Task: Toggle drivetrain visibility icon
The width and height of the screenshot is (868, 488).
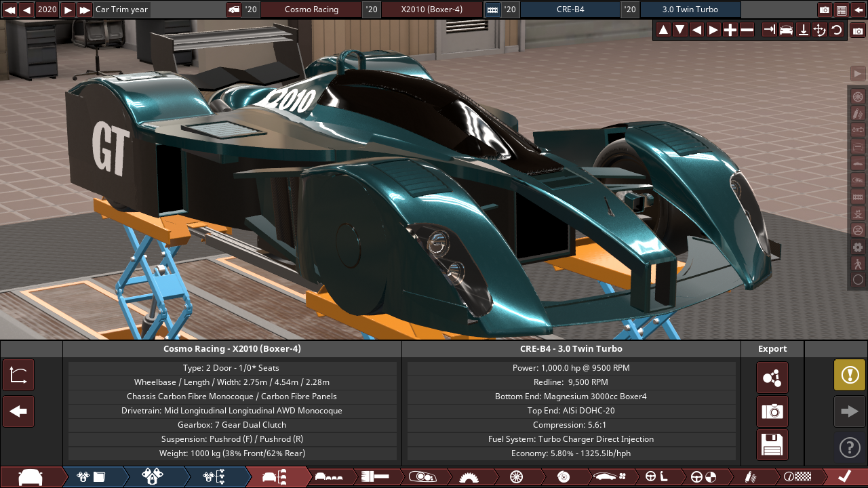Action: pos(858,129)
